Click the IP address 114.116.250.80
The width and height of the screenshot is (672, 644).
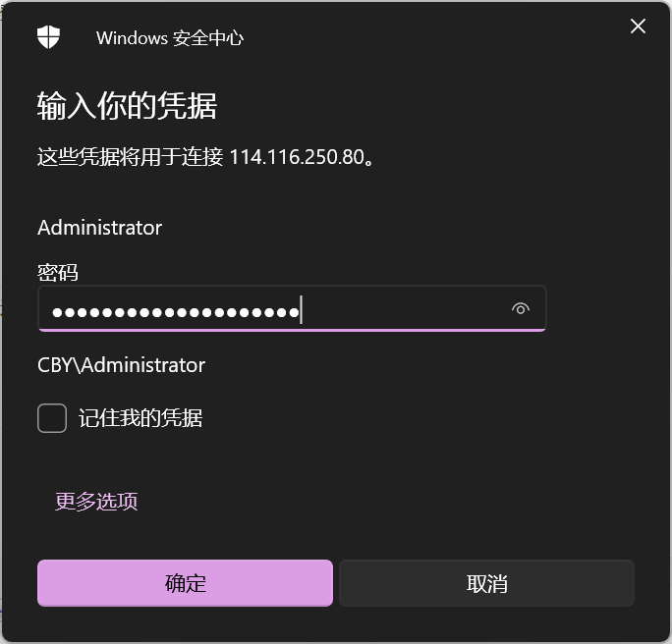coord(297,157)
